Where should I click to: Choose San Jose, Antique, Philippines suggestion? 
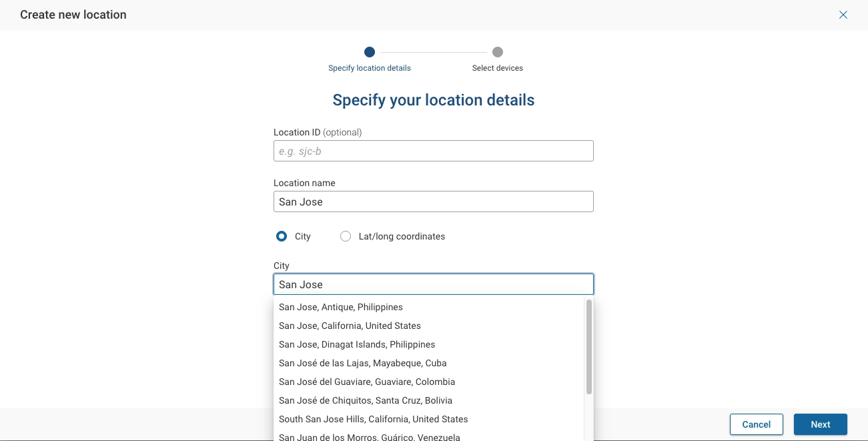click(x=341, y=307)
